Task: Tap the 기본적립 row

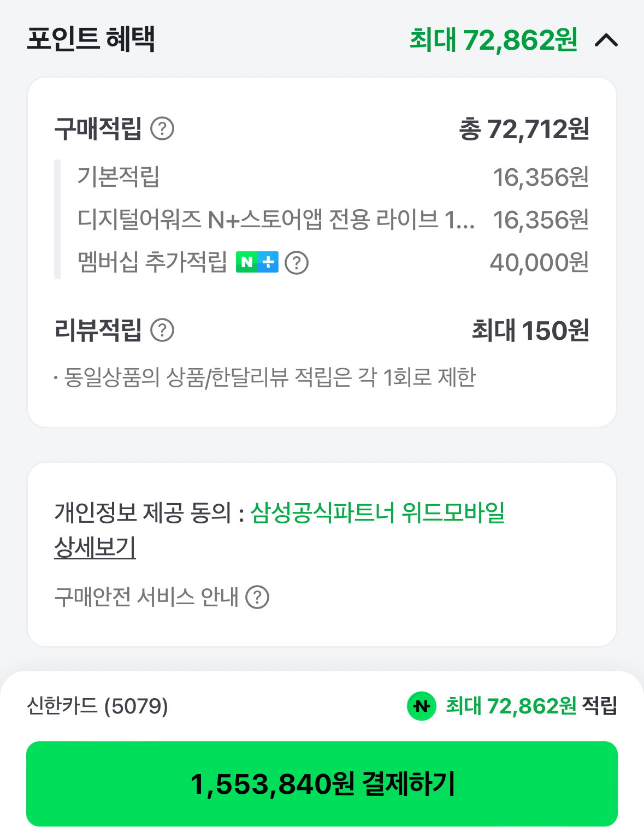Action: pos(333,177)
